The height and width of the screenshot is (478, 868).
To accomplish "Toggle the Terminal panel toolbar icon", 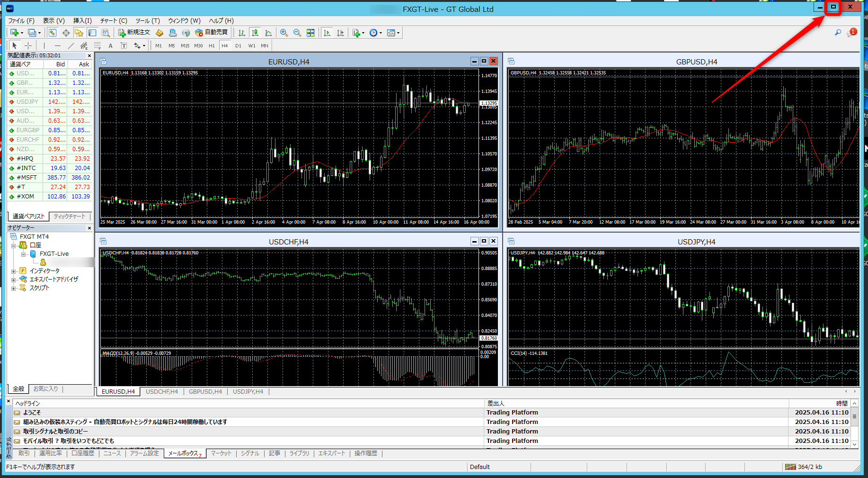I will [92, 33].
